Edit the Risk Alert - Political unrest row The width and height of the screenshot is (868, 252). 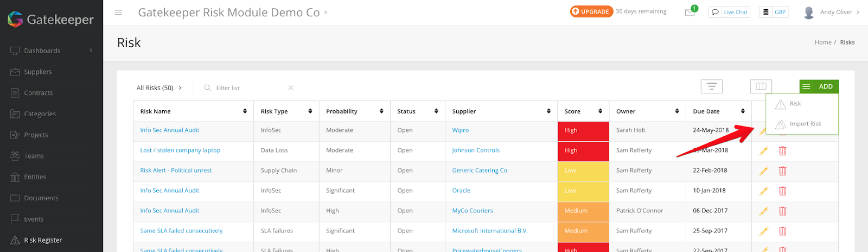click(x=763, y=171)
